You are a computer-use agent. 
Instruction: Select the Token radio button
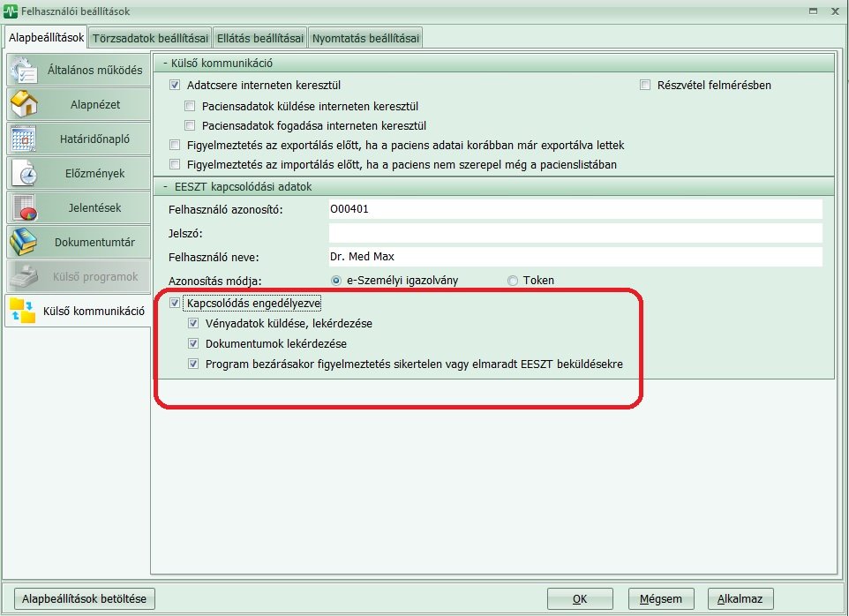tap(513, 281)
